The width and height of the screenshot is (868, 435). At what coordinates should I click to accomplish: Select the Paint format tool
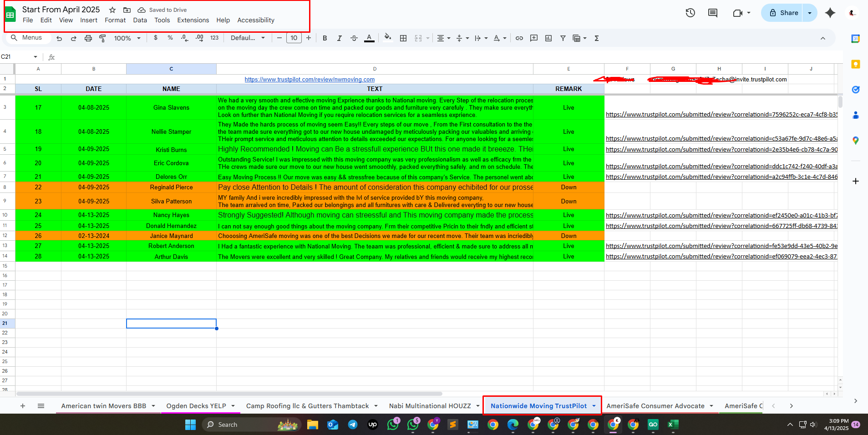coord(102,38)
